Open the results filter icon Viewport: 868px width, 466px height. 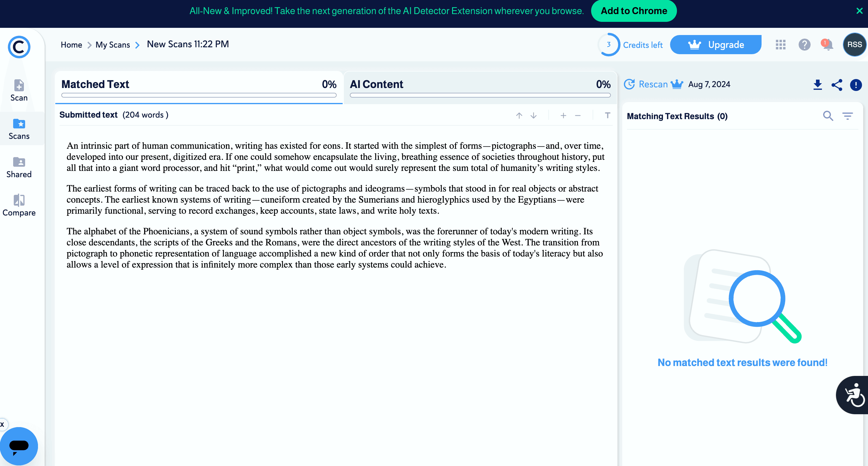coord(847,116)
